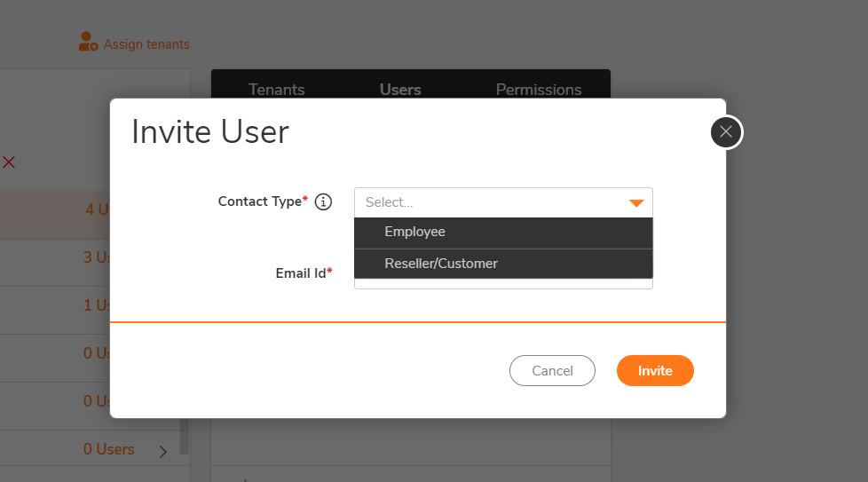Click the left panel vertical scrollbar
Viewport: 868px width, 482px height.
point(185,435)
